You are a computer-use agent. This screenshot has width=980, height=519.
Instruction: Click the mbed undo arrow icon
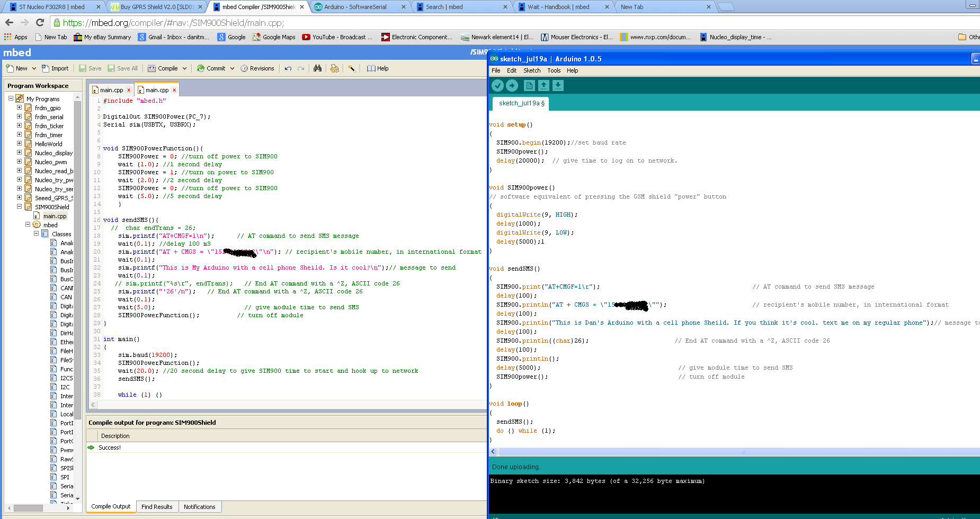point(288,68)
